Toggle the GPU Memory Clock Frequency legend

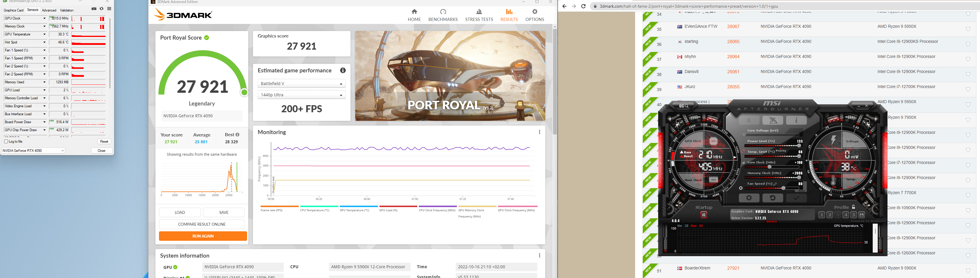(477, 212)
